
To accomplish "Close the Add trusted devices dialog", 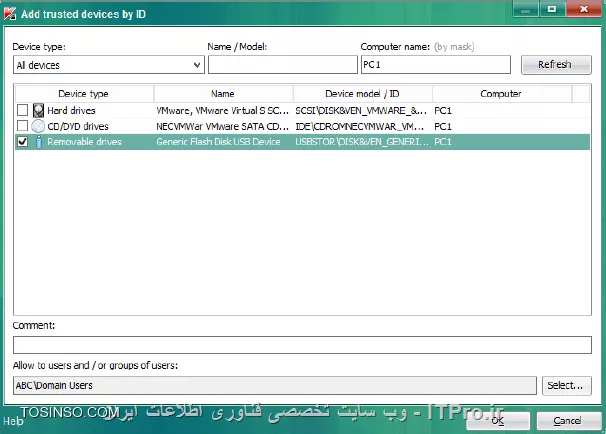I will pos(584,9).
